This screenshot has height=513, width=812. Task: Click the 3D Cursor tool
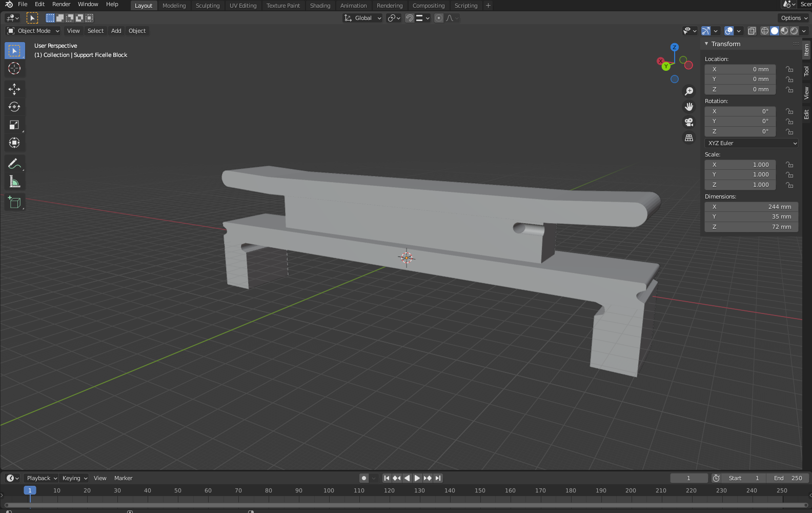click(x=14, y=69)
